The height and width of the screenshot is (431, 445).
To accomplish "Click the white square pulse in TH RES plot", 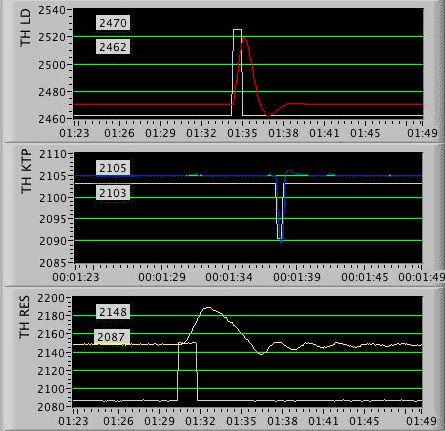I will coord(187,371).
